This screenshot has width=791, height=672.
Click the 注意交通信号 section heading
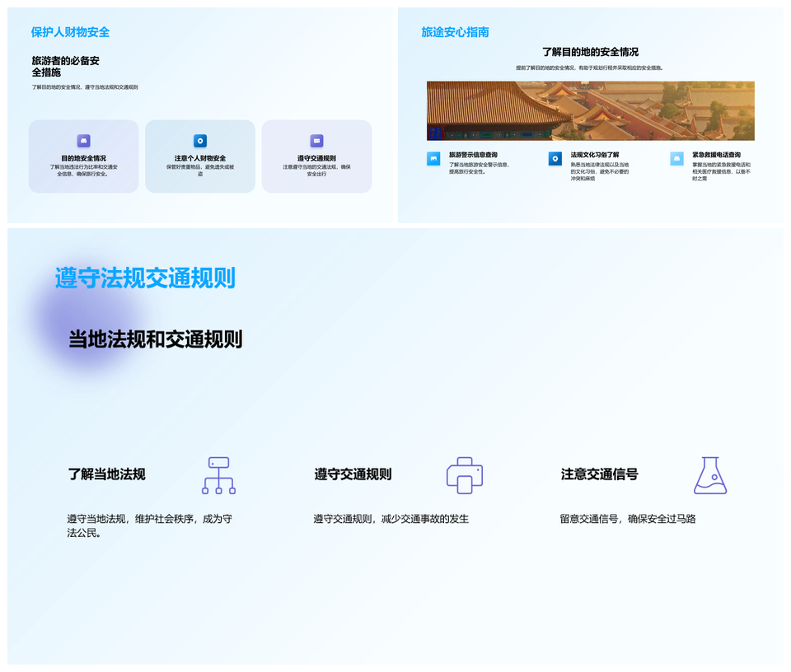coord(599,474)
